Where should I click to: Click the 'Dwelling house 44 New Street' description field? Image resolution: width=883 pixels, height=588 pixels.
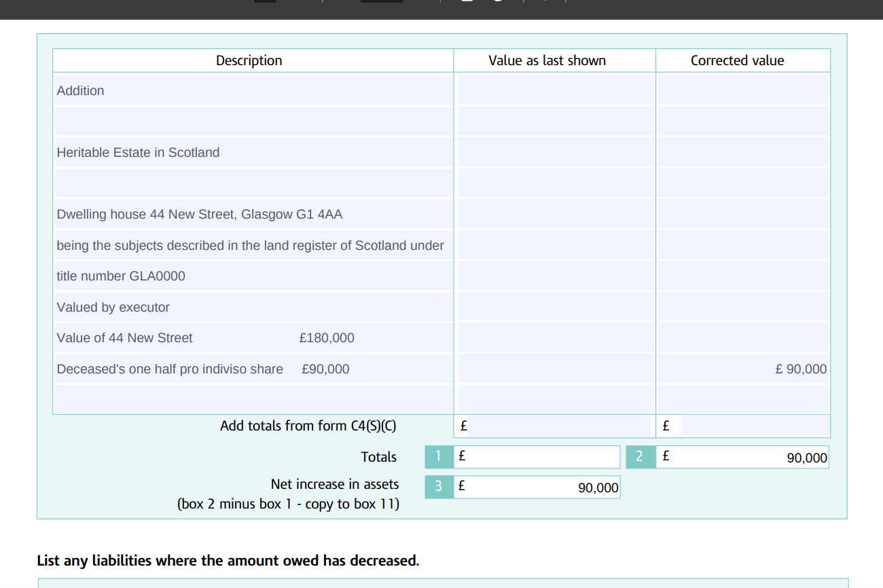[x=253, y=215]
